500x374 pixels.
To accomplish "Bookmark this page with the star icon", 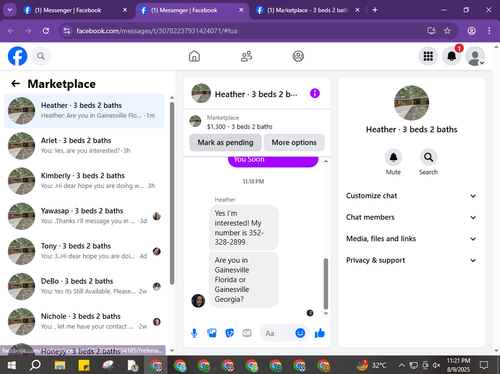I will click(x=447, y=31).
